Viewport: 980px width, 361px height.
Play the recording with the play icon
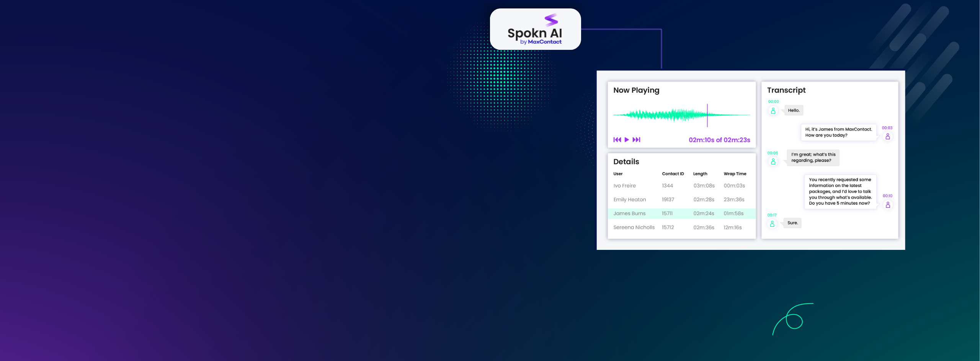627,139
